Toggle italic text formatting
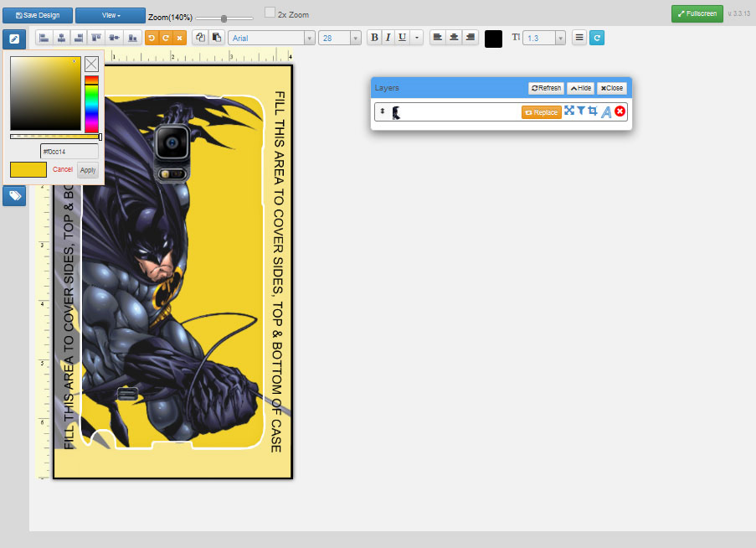 tap(388, 38)
